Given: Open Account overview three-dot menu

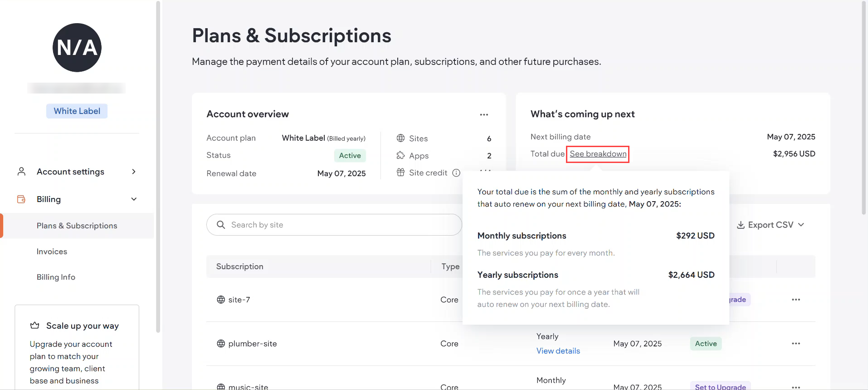Looking at the screenshot, I should [484, 115].
